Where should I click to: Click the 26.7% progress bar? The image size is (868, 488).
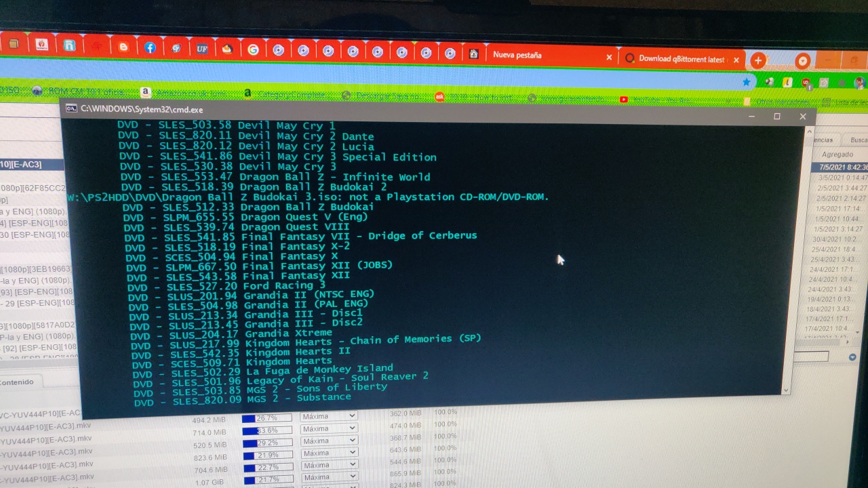point(267,418)
